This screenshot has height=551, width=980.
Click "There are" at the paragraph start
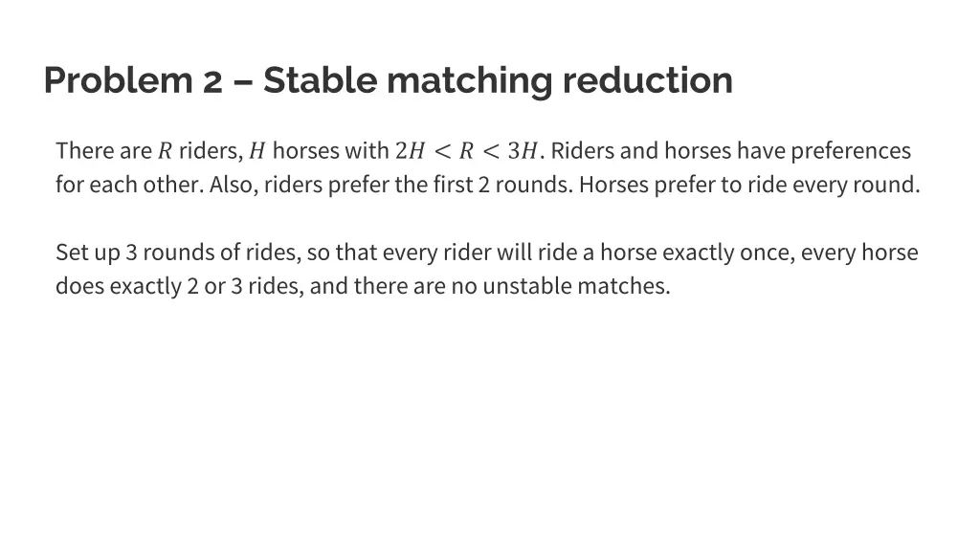pyautogui.click(x=103, y=151)
